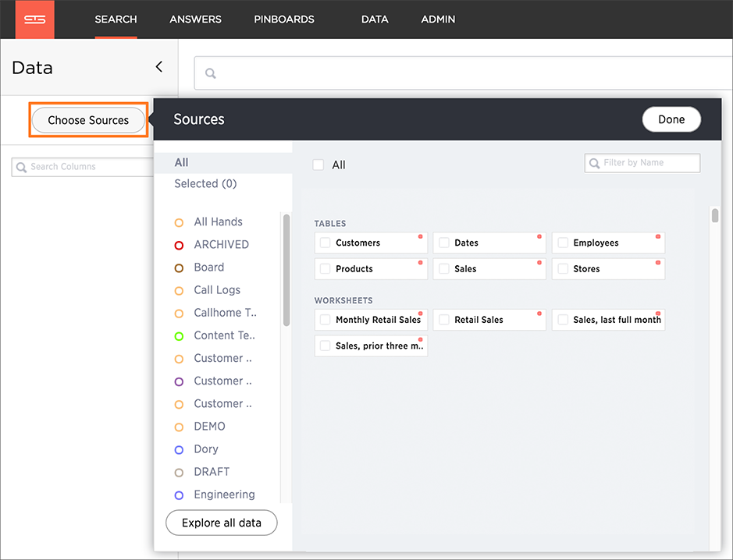Check the Retail Sales worksheet checkbox
Image resolution: width=733 pixels, height=560 pixels.
[x=444, y=320]
